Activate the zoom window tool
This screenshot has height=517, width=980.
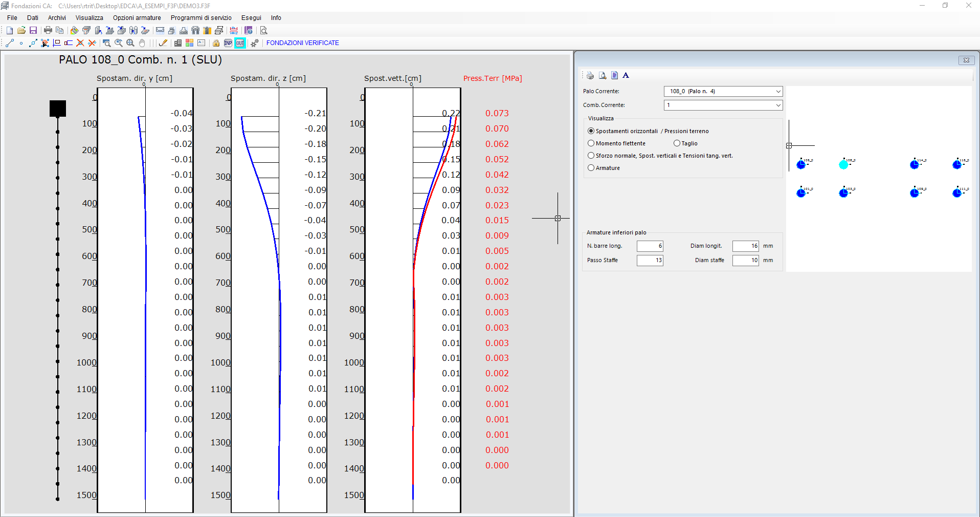tap(107, 43)
